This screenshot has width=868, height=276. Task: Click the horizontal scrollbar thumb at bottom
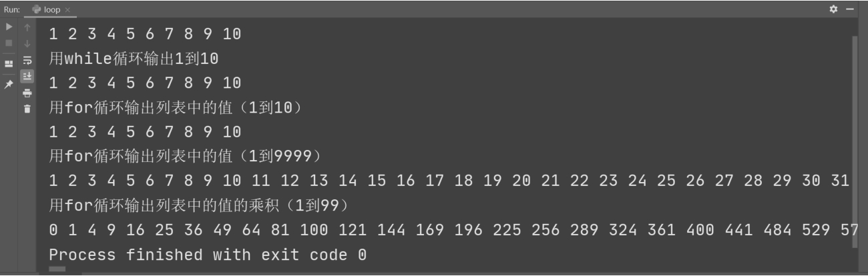click(x=57, y=269)
